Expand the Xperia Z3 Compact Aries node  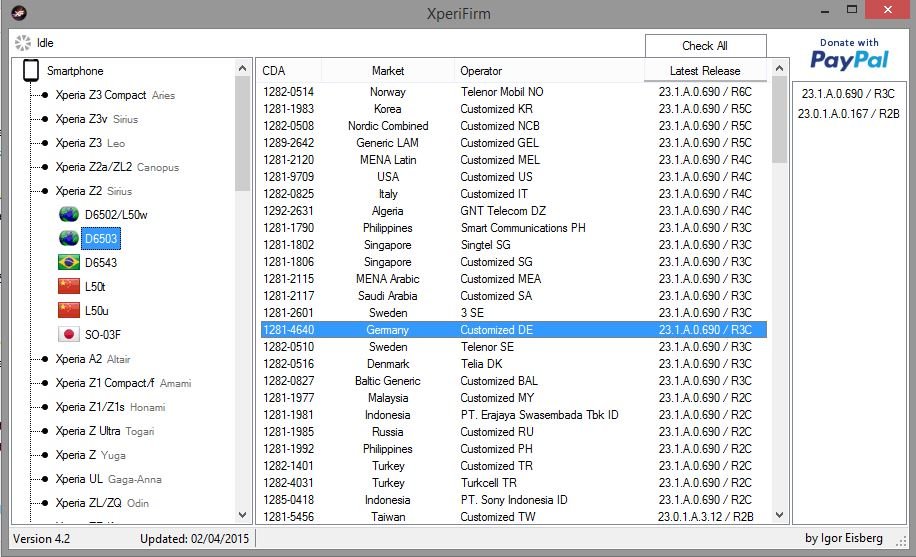pos(44,95)
